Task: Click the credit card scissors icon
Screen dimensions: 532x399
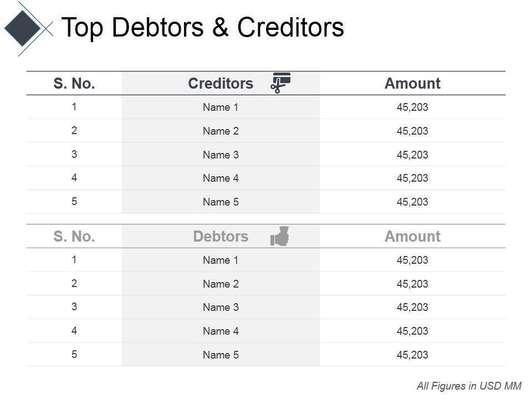Action: (280, 82)
